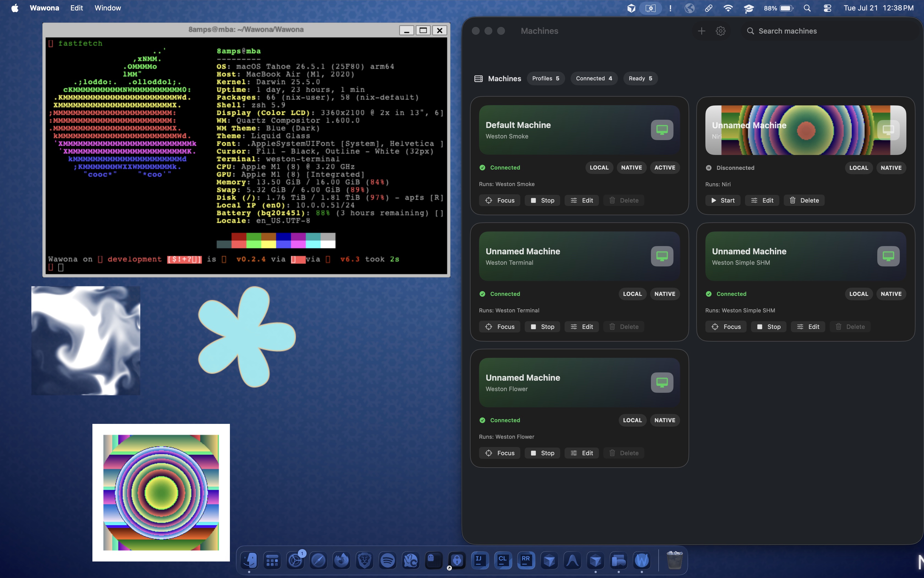Stop the Weston Terminal machine
Image resolution: width=924 pixels, height=578 pixels.
pyautogui.click(x=542, y=327)
